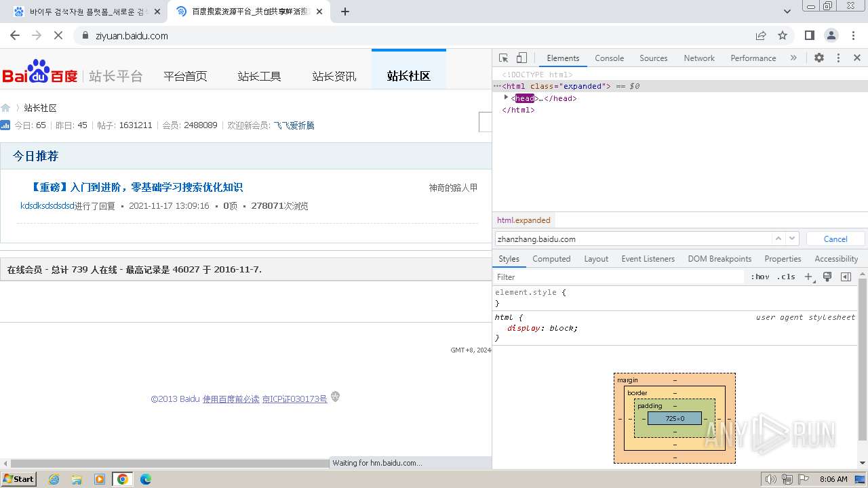Launch Internet Explorer from taskbar

54,479
